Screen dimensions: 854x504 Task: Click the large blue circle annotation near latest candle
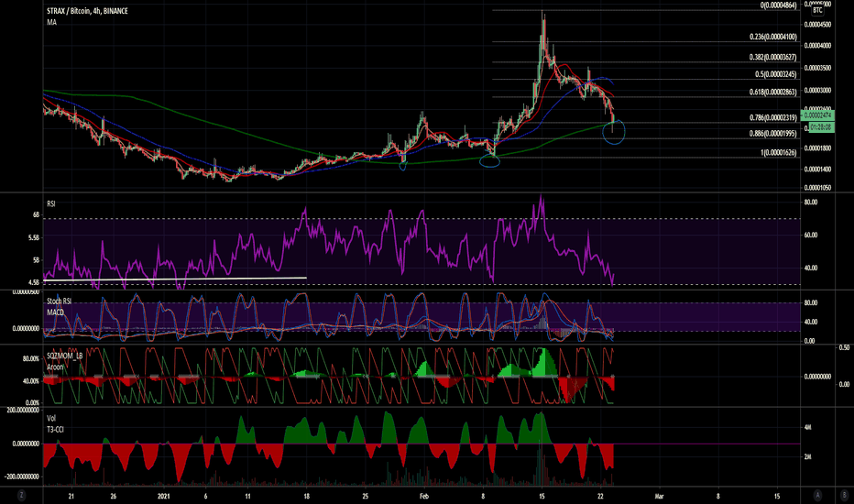tap(614, 132)
